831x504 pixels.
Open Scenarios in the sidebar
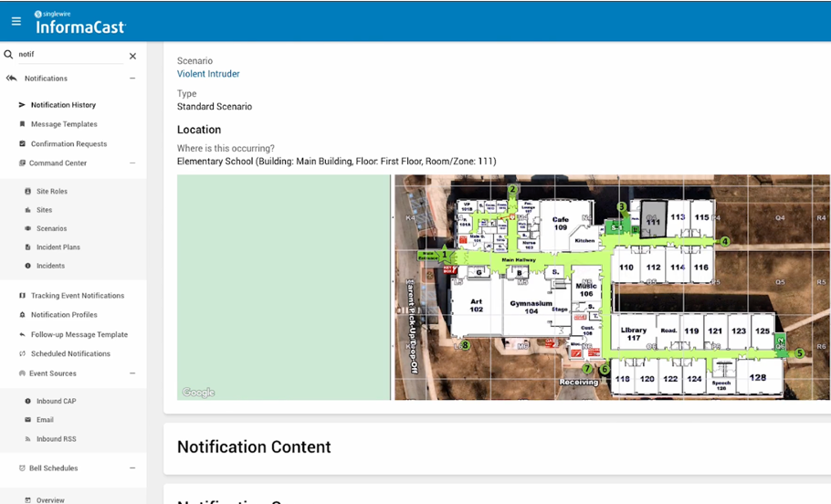tap(51, 229)
